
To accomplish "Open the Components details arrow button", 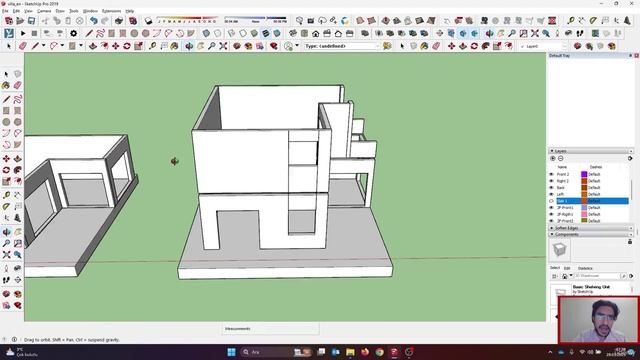I will (631, 276).
